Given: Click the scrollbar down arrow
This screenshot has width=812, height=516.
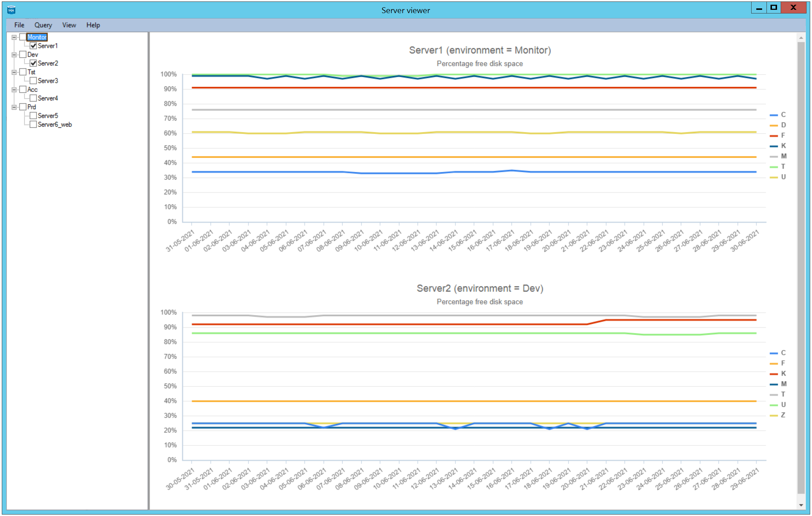Looking at the screenshot, I should pyautogui.click(x=801, y=505).
